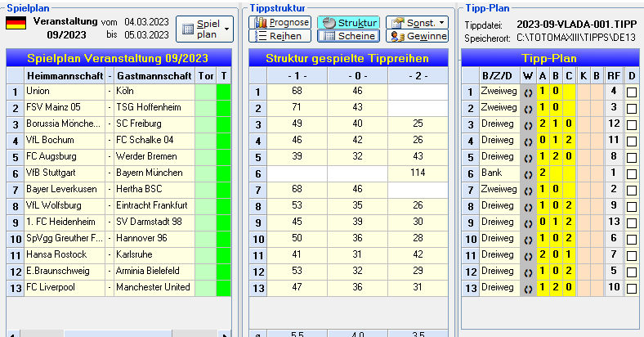Click the W icon in Tipp-Plan row 2
644x337 pixels.
[x=528, y=109]
